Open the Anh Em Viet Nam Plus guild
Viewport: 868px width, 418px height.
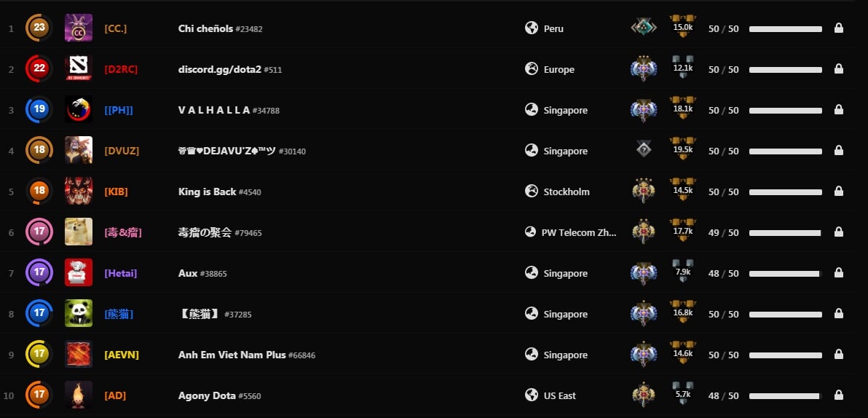point(232,355)
